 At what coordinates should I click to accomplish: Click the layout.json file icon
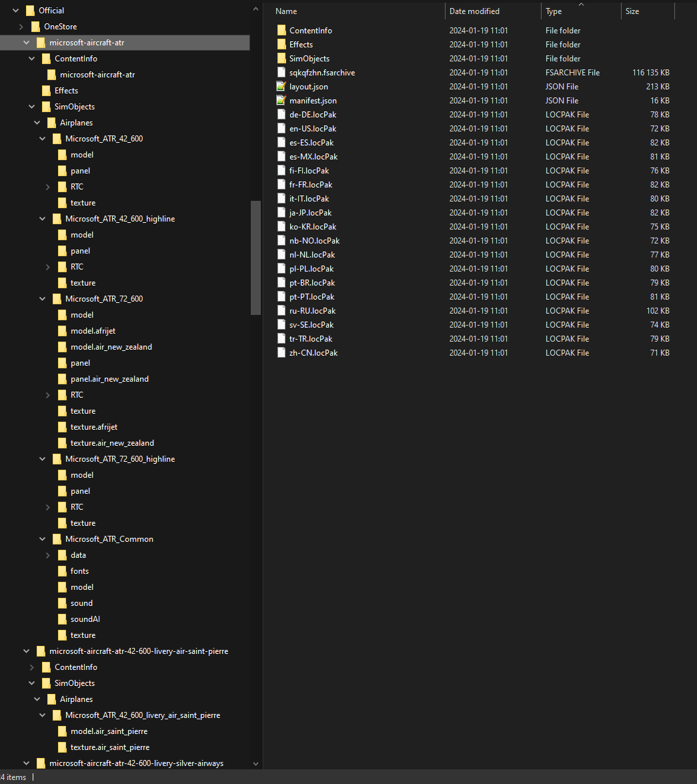281,87
